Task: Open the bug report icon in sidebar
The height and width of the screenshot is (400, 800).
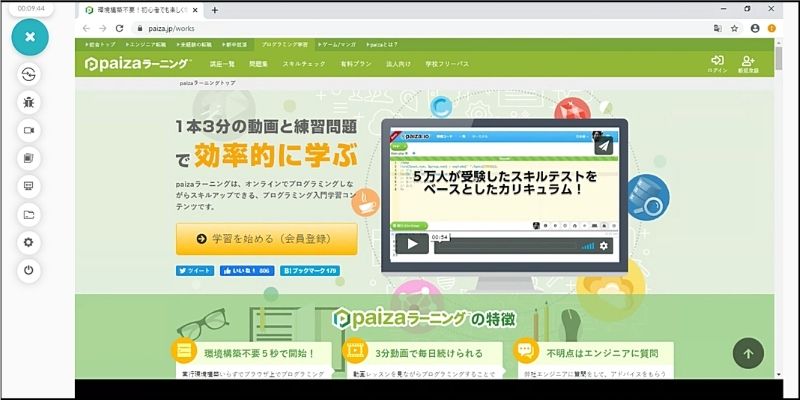Action: [x=29, y=103]
